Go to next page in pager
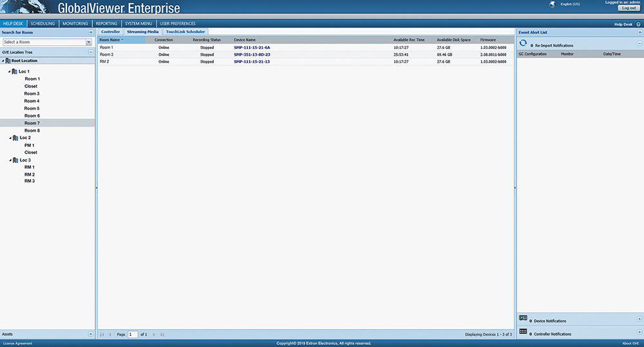The width and height of the screenshot is (644, 347). pyautogui.click(x=154, y=335)
